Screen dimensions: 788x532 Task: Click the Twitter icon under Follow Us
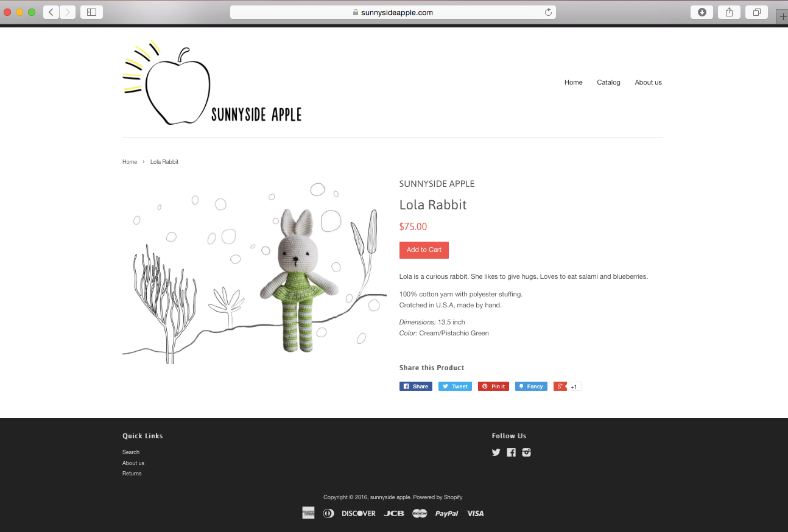pos(496,452)
